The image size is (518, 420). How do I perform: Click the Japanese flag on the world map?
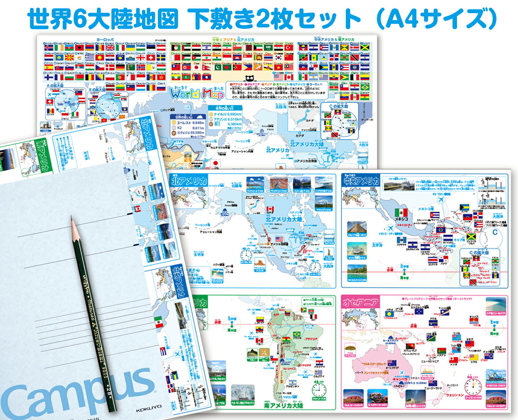pyautogui.click(x=216, y=163)
